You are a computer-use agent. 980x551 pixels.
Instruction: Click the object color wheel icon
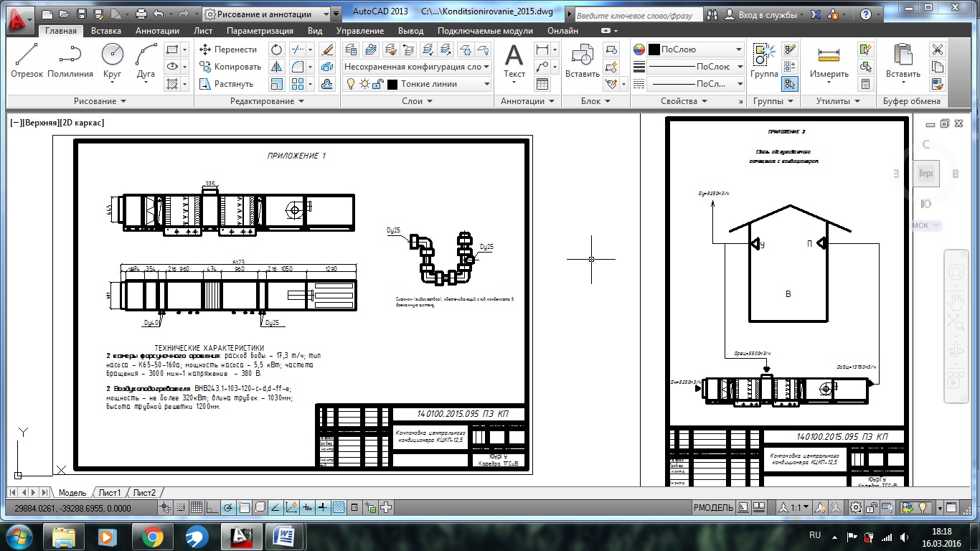639,50
